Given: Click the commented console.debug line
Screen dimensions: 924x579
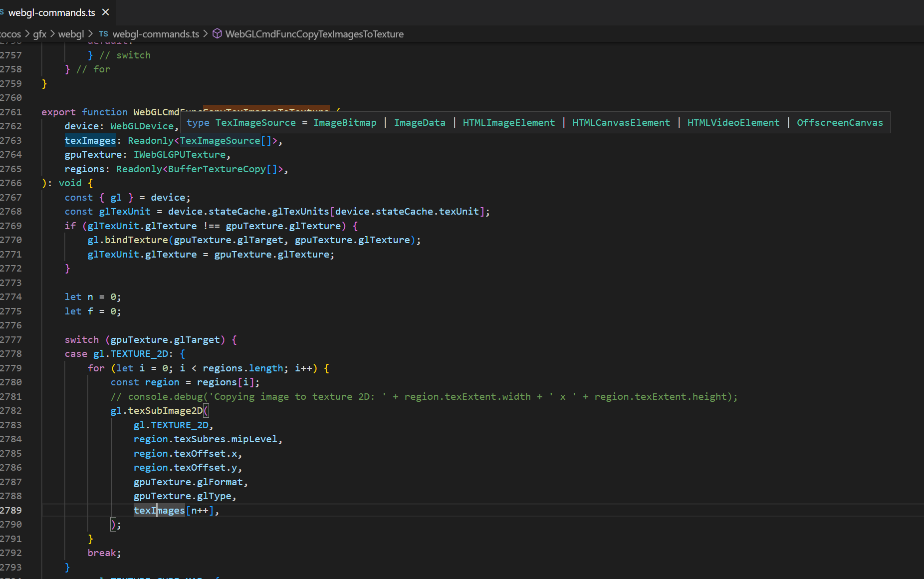Looking at the screenshot, I should click(424, 397).
